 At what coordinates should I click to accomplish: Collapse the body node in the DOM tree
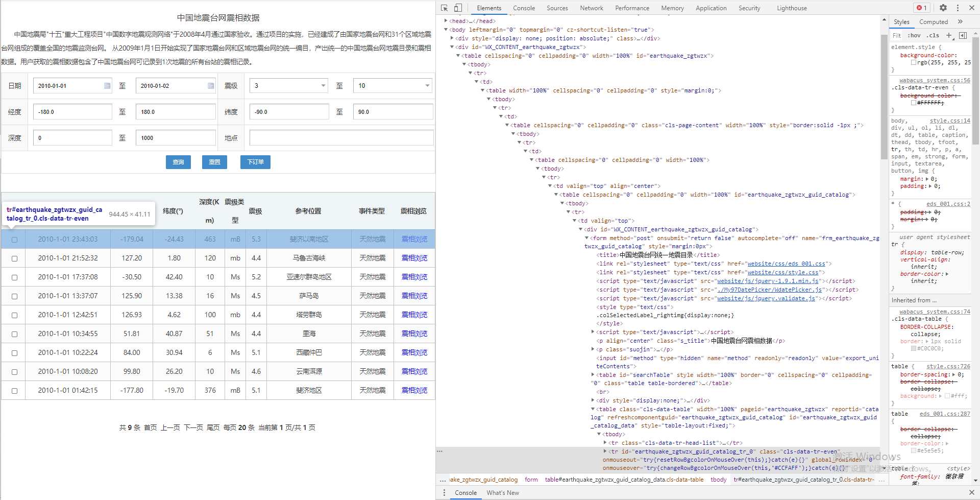pyautogui.click(x=446, y=30)
